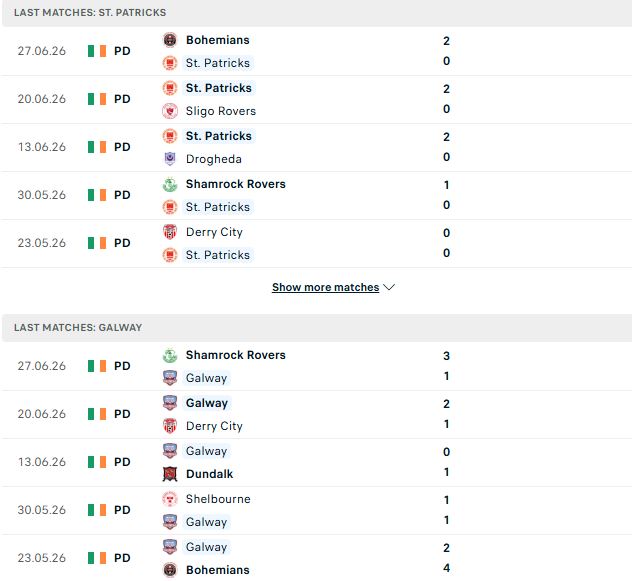
Task: Click the 23.05.26 date of Derry City match
Action: click(42, 243)
